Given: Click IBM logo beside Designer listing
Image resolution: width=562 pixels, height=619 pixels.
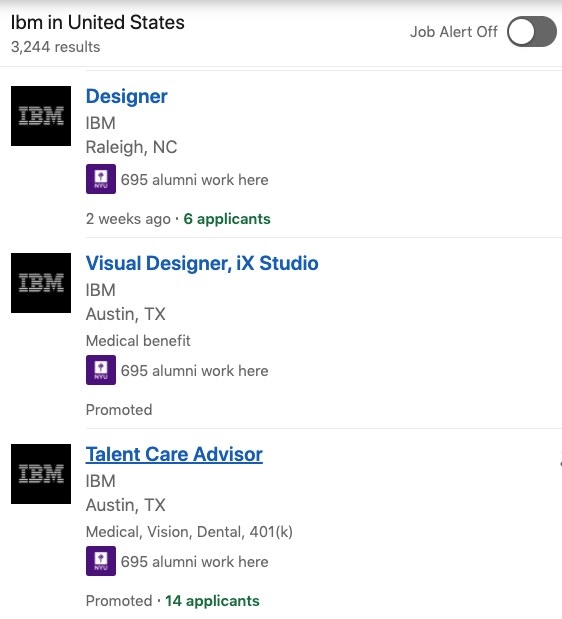Looking at the screenshot, I should (41, 116).
